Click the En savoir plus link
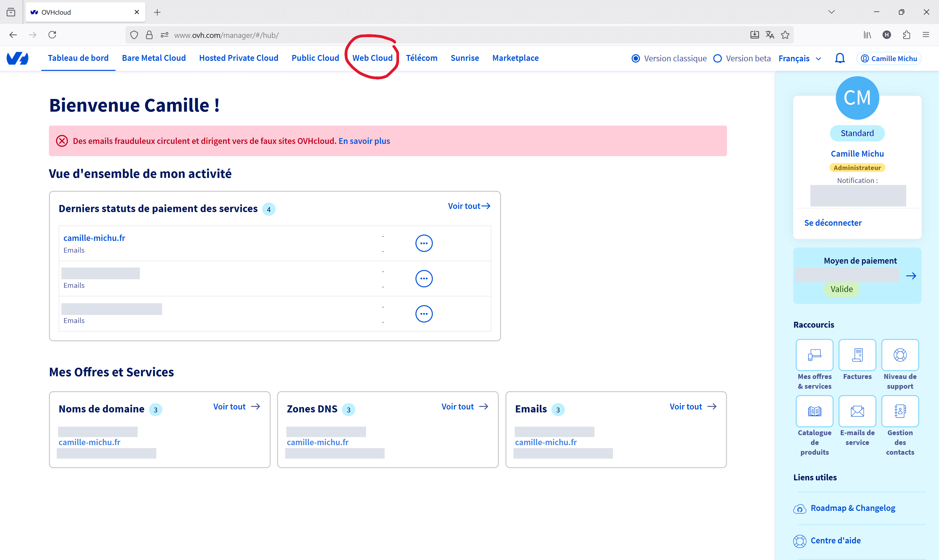The image size is (939, 560). (364, 141)
